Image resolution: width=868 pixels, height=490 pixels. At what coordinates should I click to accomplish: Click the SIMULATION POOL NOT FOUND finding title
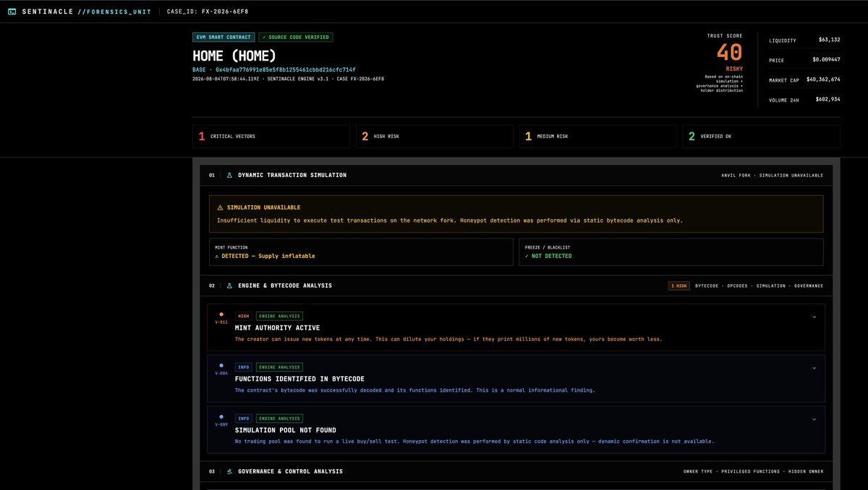tap(286, 430)
